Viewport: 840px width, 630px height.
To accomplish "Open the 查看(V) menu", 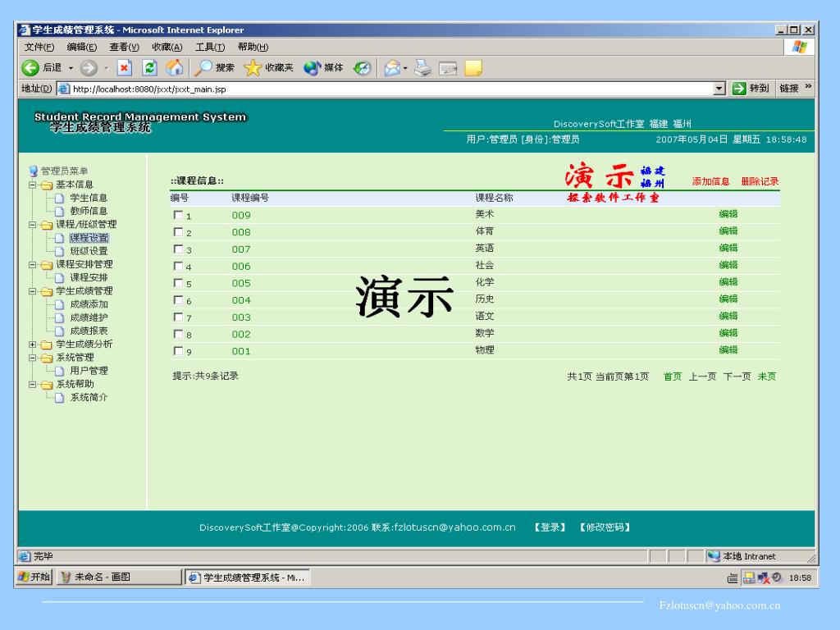I will tap(125, 47).
